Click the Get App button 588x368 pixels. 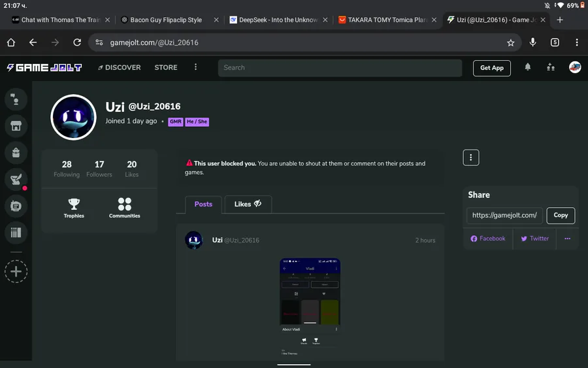(491, 68)
